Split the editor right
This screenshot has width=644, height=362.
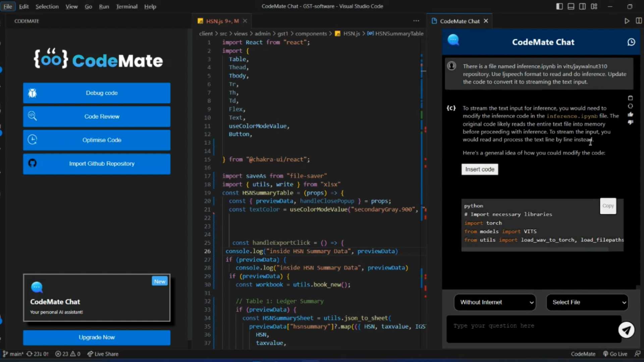point(639,21)
